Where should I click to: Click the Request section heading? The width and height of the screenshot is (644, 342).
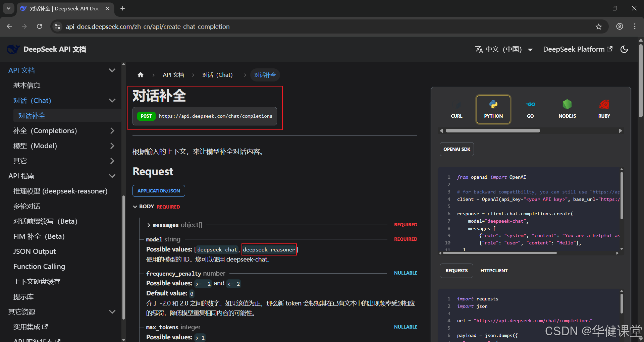coord(153,172)
